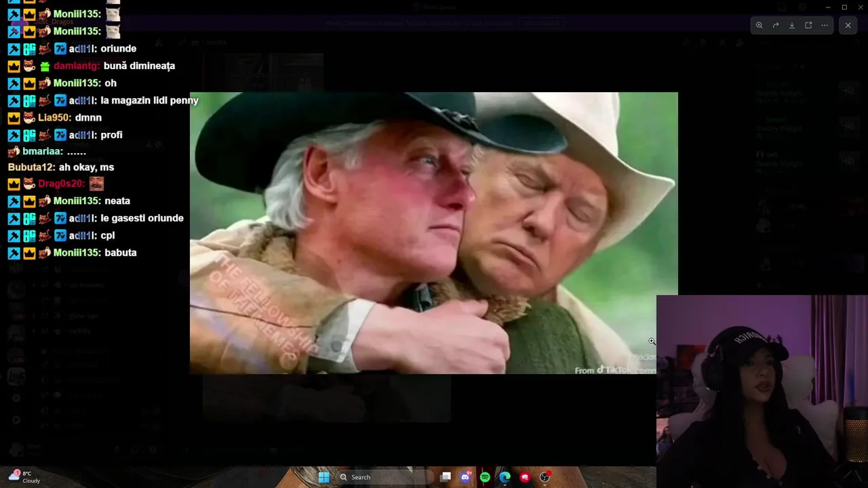Click Moniii135's 'babuta' message

click(x=121, y=252)
